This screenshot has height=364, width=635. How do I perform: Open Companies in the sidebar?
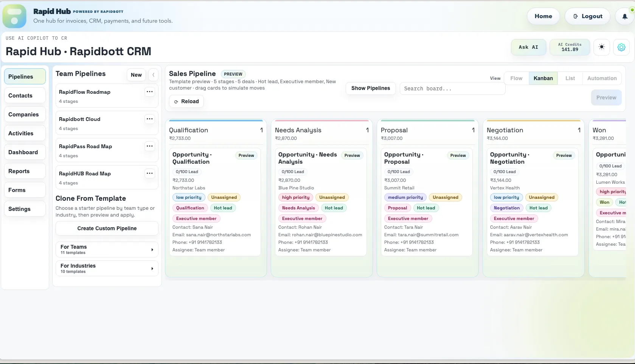25,114
